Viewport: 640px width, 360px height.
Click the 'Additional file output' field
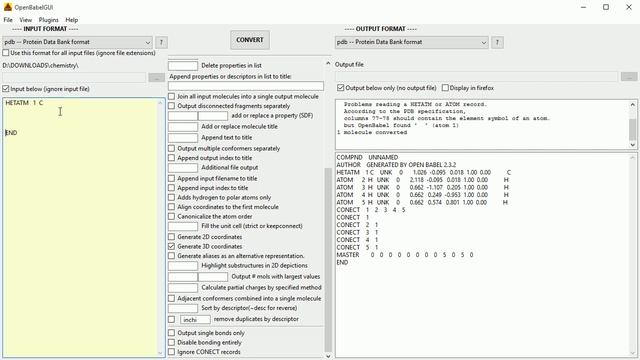pos(183,168)
